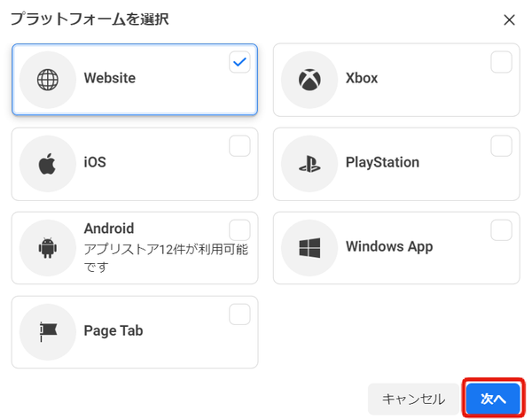Check the Android platform checkbox
Image resolution: width=532 pixels, height=419 pixels.
239,230
